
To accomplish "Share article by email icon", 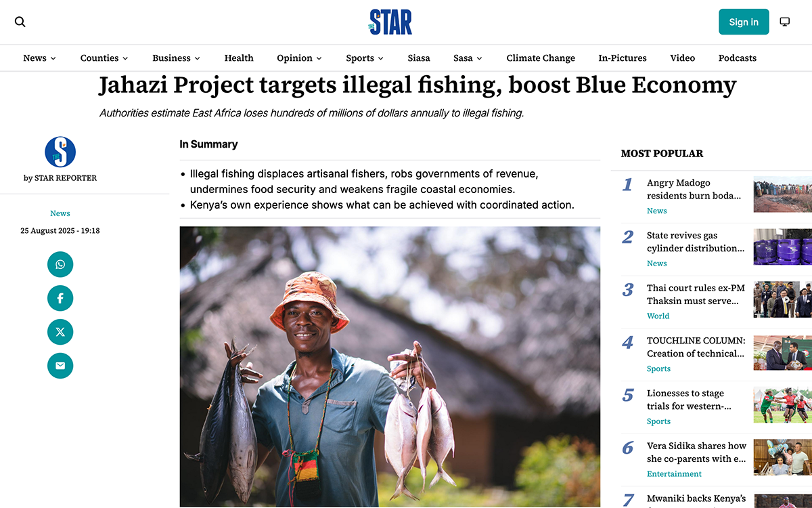I will click(60, 366).
